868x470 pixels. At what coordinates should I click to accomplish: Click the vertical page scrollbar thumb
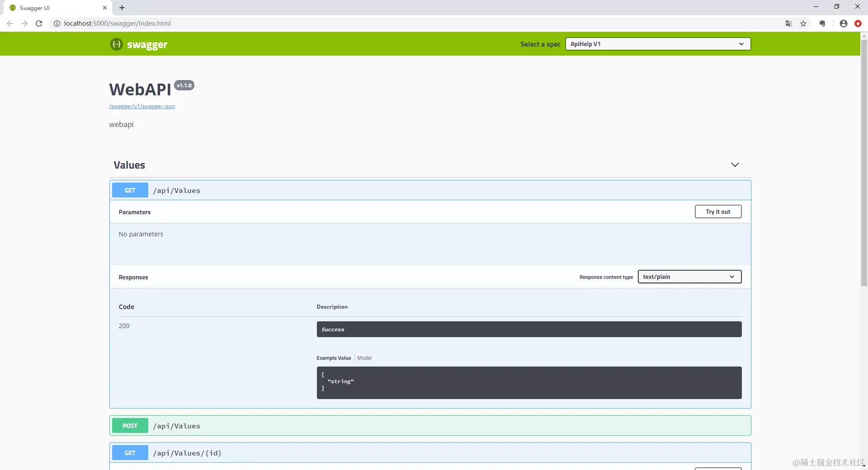click(864, 163)
